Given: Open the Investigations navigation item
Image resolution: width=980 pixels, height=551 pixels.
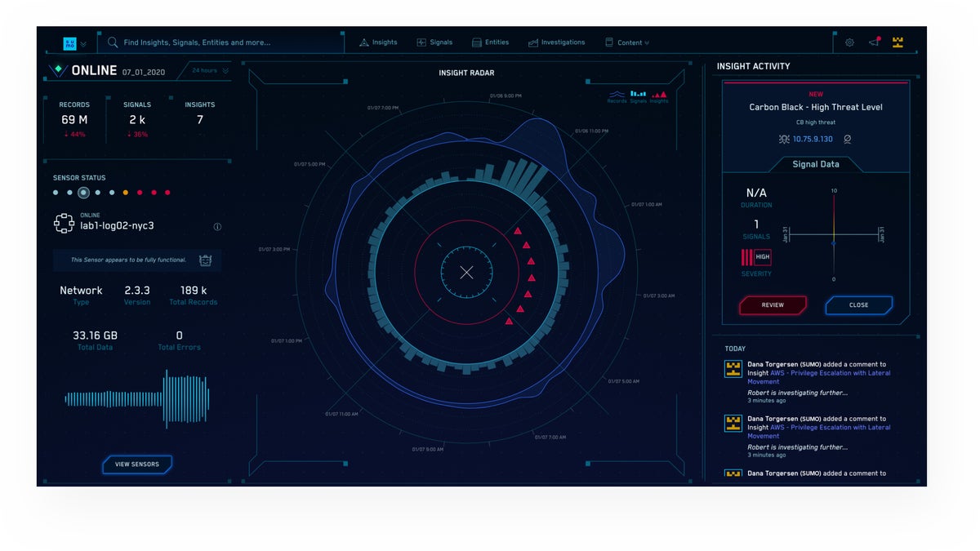Looking at the screenshot, I should (x=556, y=42).
